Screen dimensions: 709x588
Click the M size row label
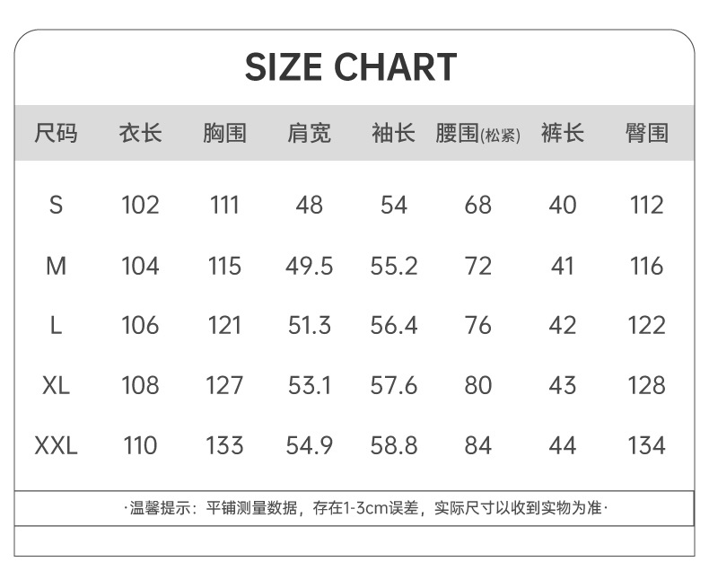56,266
